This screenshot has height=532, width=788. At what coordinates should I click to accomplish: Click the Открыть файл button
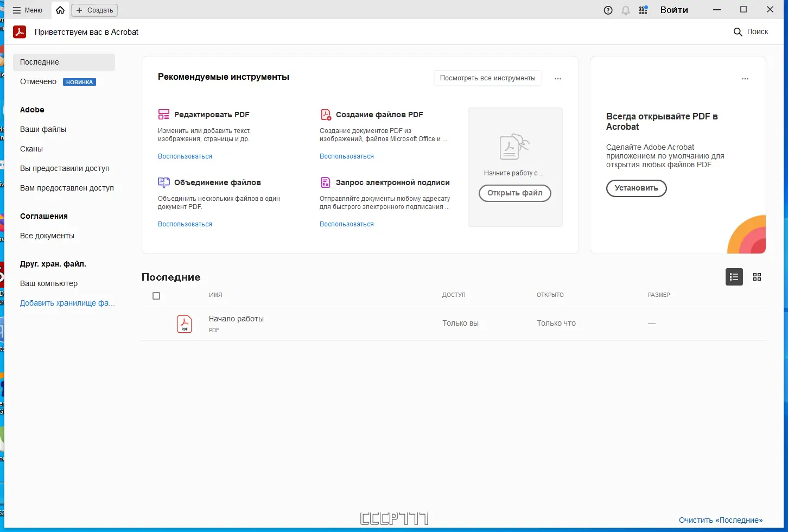(x=515, y=193)
